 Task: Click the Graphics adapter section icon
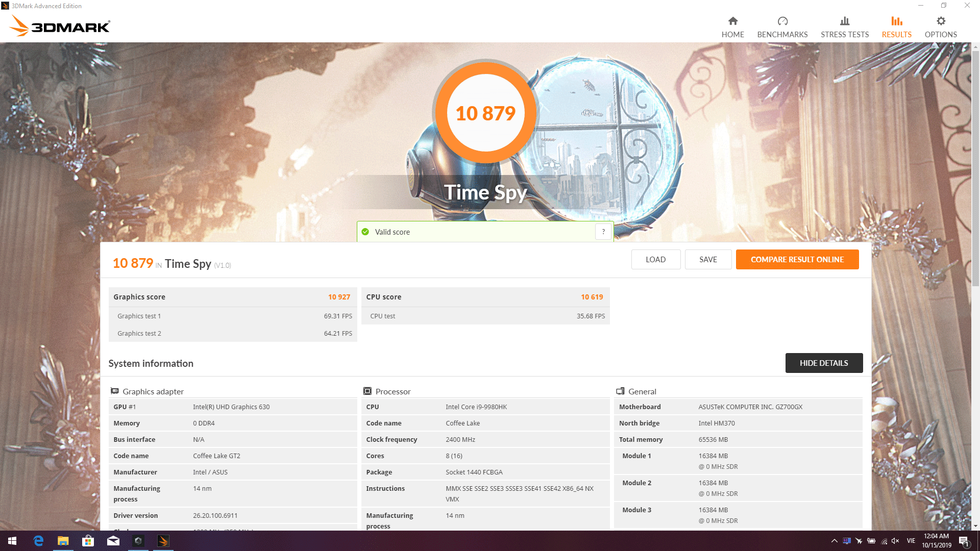coord(114,391)
